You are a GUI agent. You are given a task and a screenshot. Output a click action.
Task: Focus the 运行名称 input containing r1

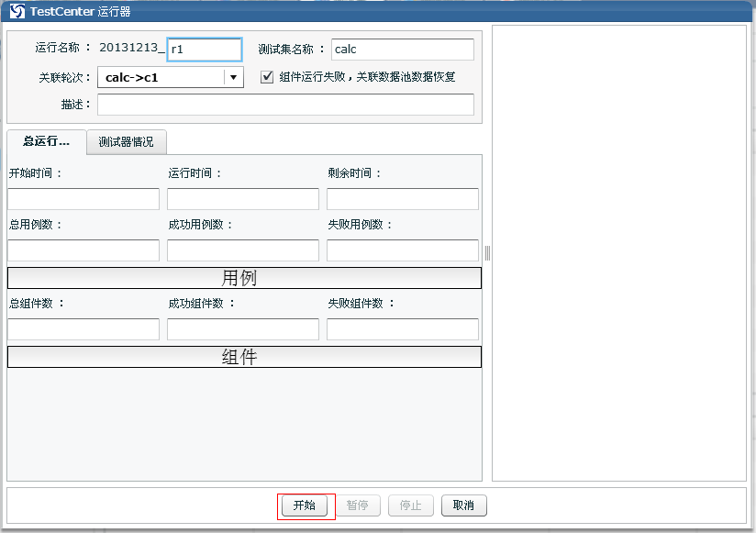click(204, 50)
